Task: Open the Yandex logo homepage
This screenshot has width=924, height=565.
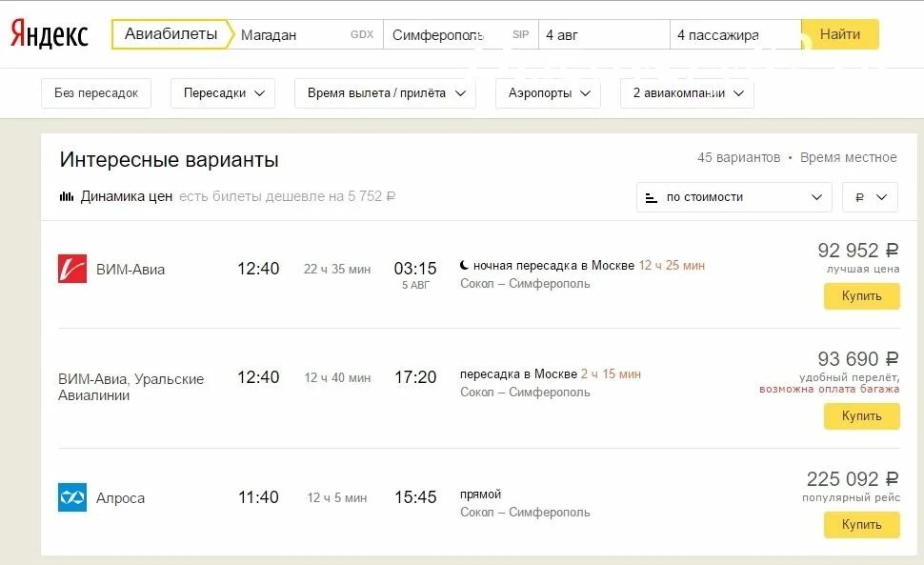Action: tap(50, 34)
